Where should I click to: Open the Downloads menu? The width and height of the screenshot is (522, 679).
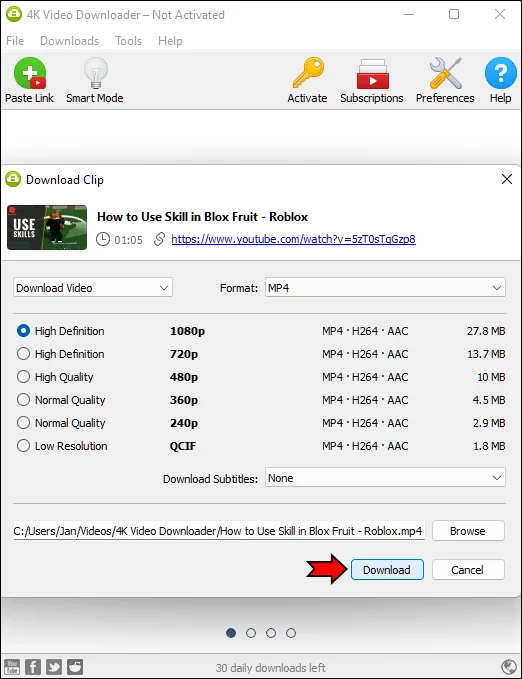click(x=69, y=41)
